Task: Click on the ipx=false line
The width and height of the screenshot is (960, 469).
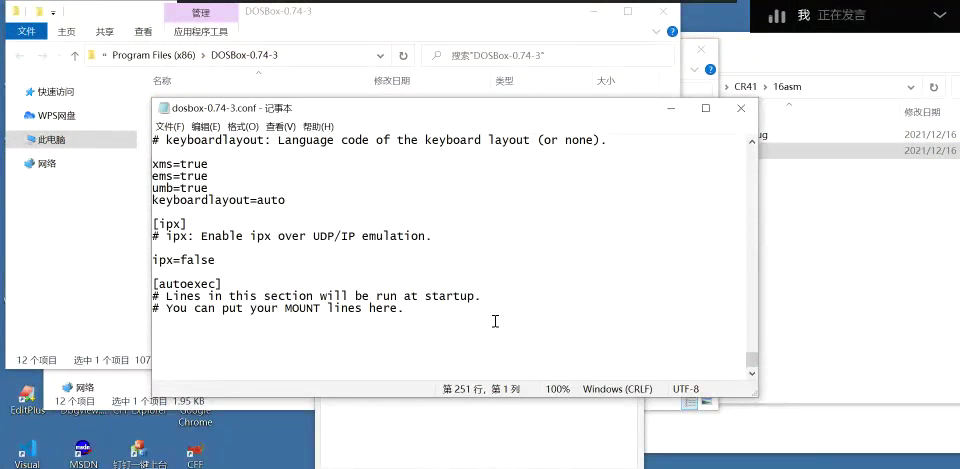Action: click(x=184, y=260)
